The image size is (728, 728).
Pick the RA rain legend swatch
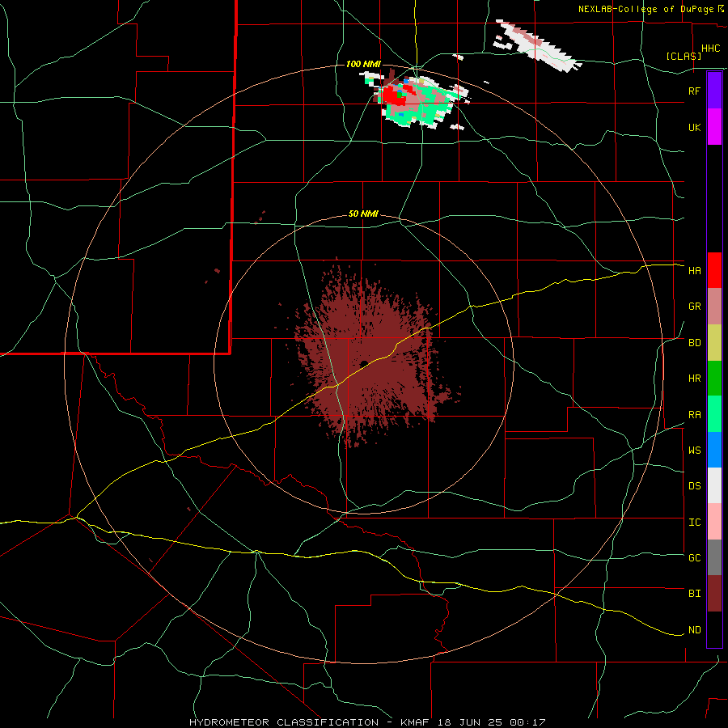point(714,414)
